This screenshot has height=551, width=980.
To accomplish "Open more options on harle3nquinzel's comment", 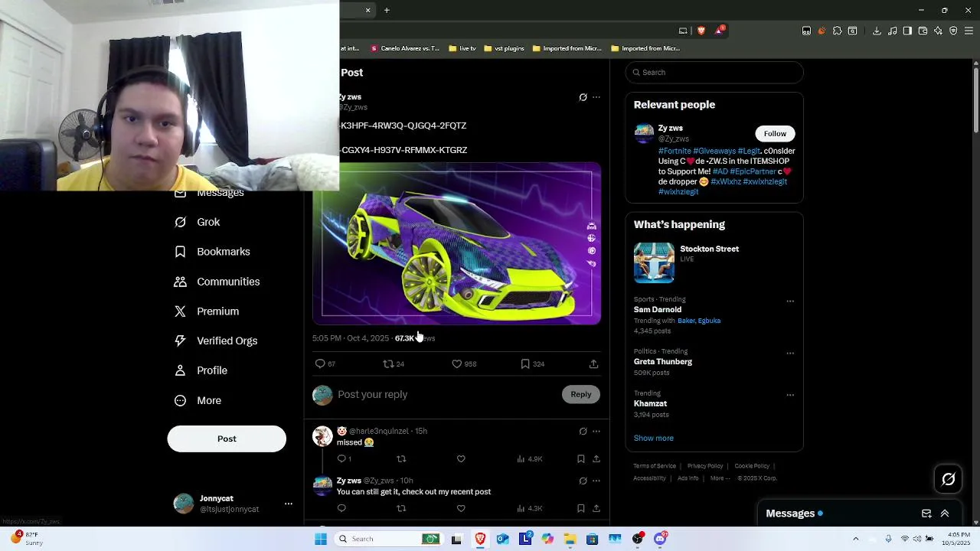I will (596, 432).
